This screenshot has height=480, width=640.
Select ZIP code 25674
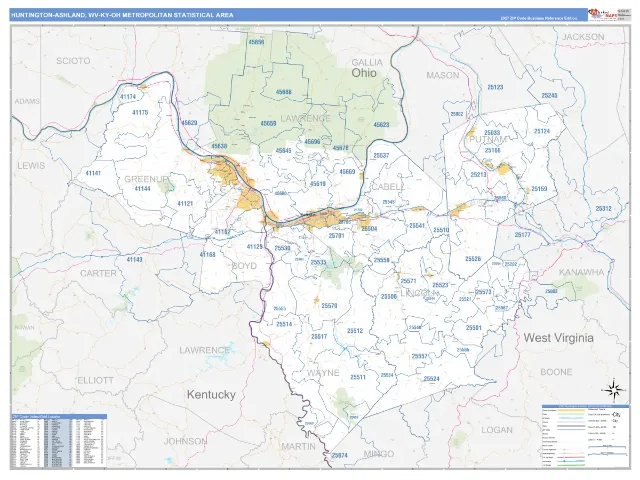click(340, 455)
